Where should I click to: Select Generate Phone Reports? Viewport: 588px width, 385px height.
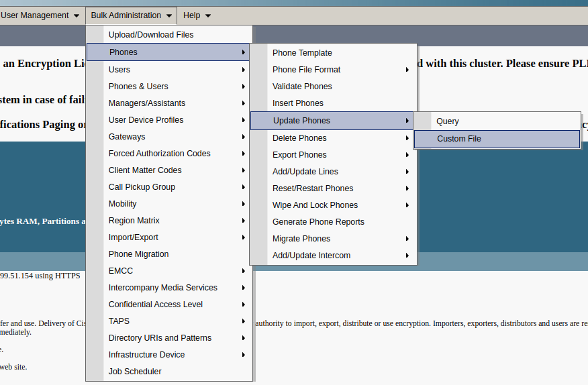(318, 222)
